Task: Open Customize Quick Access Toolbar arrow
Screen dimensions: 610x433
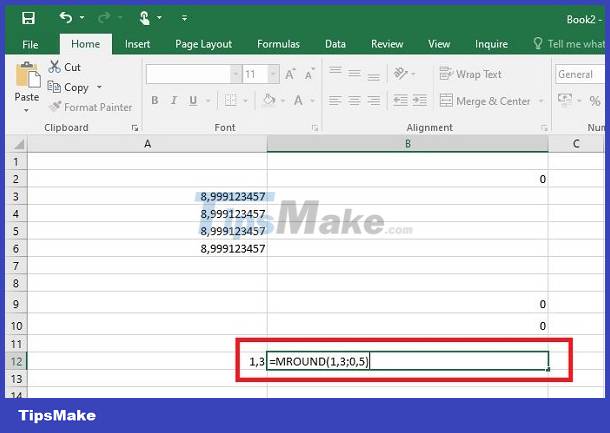Action: (x=184, y=18)
